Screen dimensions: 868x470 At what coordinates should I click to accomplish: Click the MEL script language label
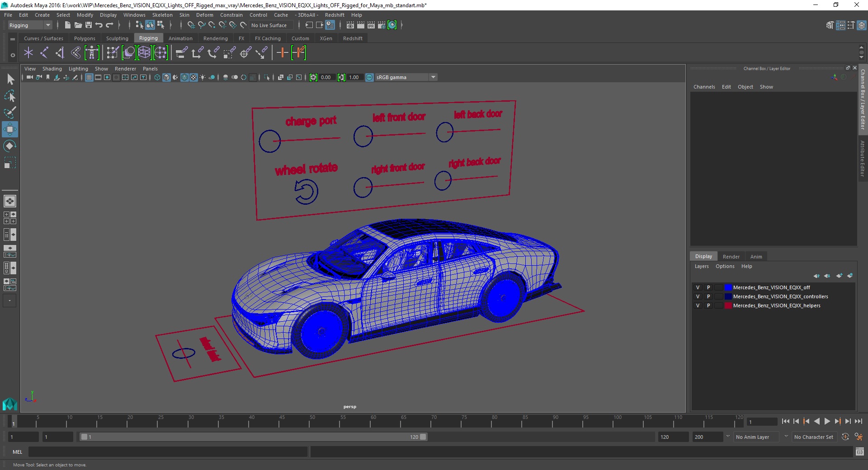(x=17, y=451)
